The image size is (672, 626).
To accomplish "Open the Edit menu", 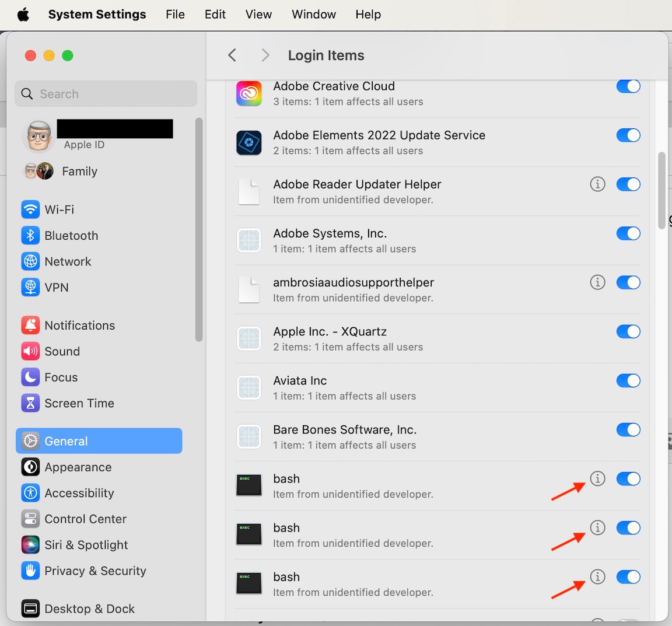I will click(215, 15).
